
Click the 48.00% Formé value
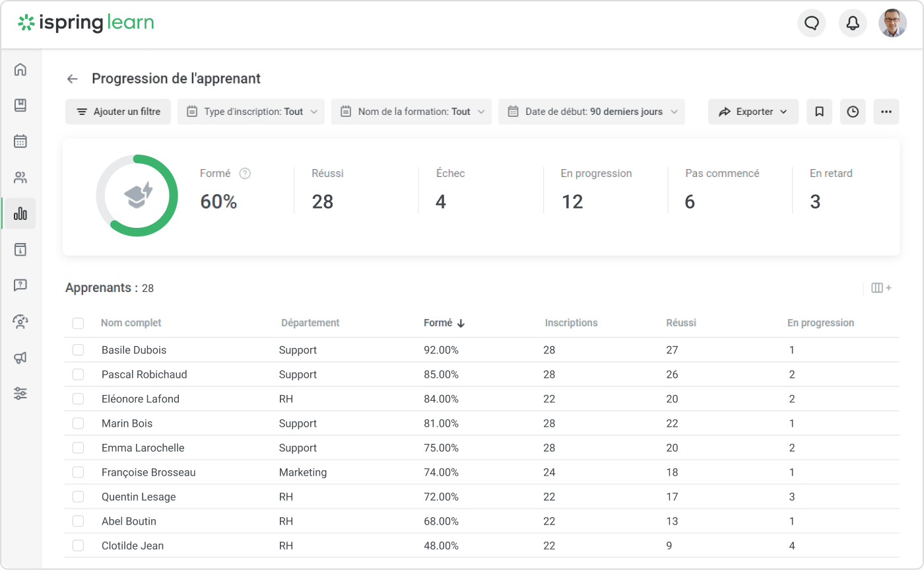click(x=441, y=546)
